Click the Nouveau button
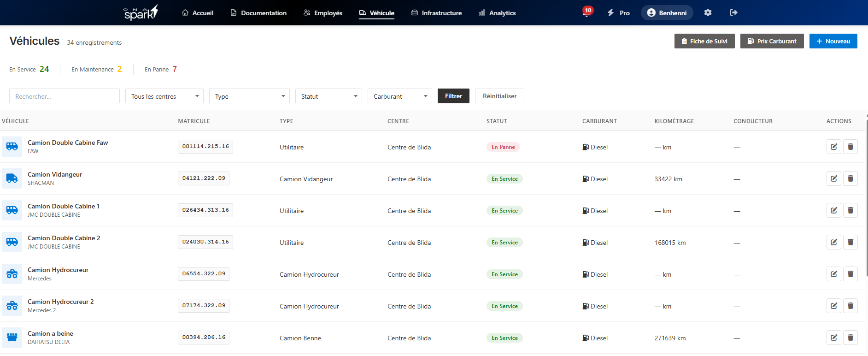The width and height of the screenshot is (868, 356). pos(833,41)
